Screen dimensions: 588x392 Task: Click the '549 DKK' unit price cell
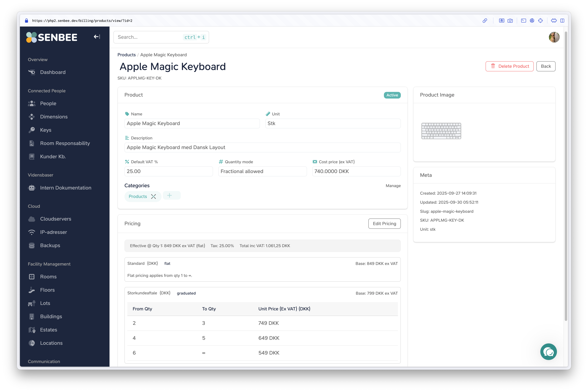(x=269, y=353)
